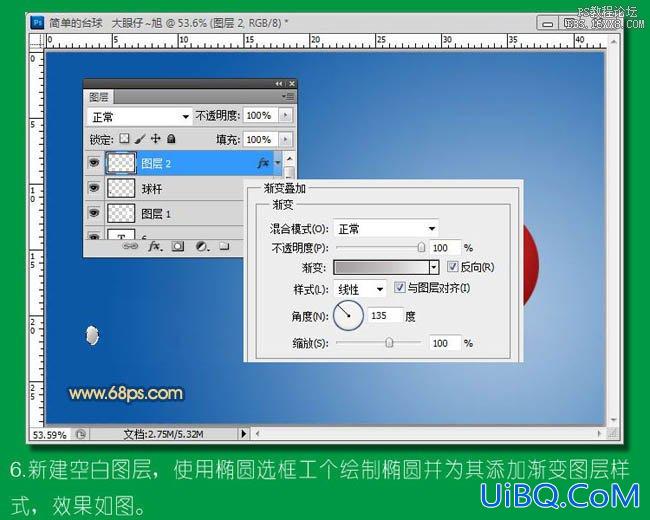Screen dimensions: 650x520
Task: Lock image pixels brush icon
Action: point(140,139)
